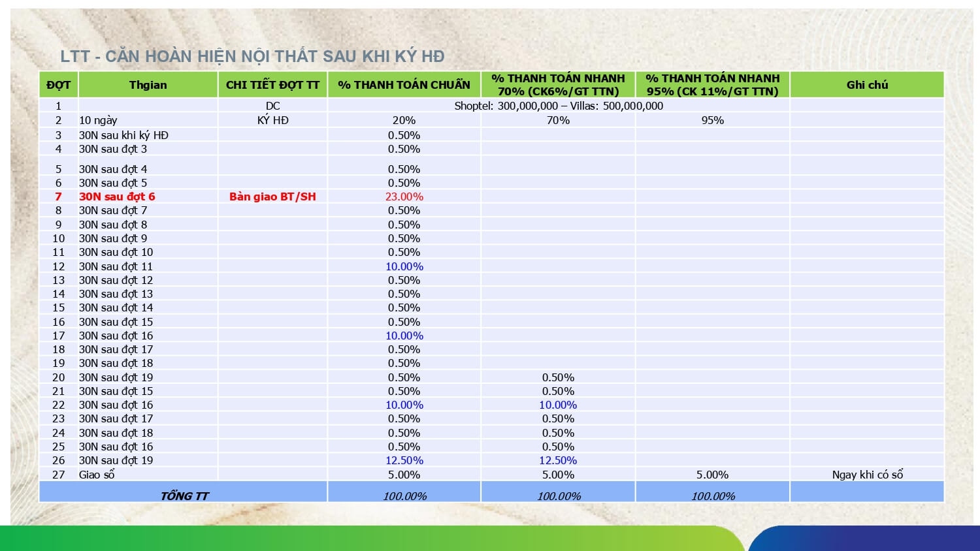Click the '30N sau đợt 5' cell

click(x=148, y=183)
